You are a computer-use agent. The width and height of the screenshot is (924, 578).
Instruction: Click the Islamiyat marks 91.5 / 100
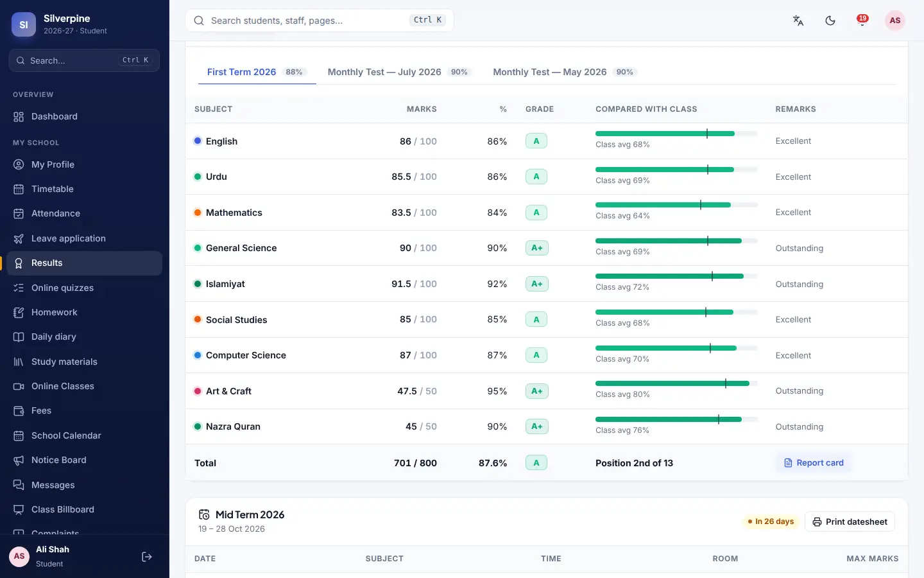pos(414,284)
